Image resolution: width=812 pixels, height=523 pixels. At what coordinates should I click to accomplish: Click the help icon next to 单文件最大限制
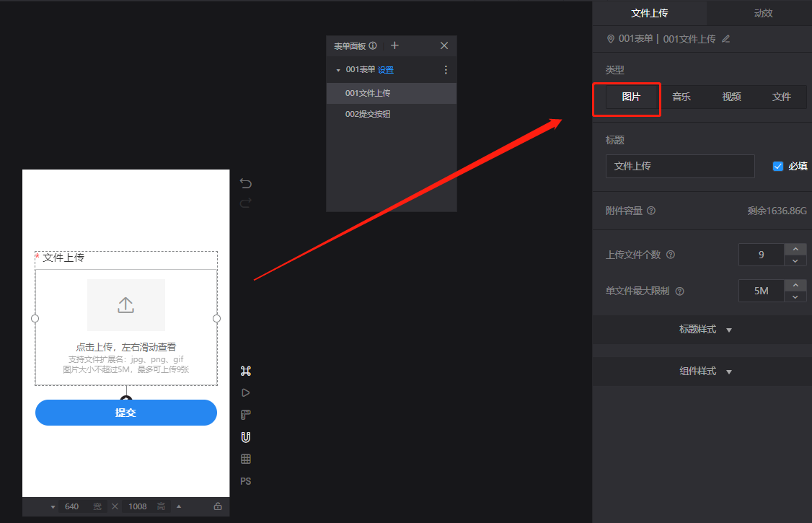pyautogui.click(x=680, y=291)
